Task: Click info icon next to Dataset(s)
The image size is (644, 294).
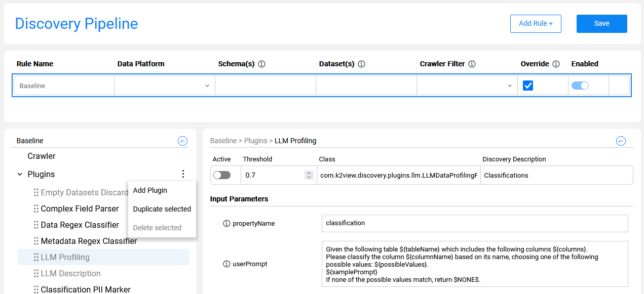Action: pyautogui.click(x=361, y=64)
